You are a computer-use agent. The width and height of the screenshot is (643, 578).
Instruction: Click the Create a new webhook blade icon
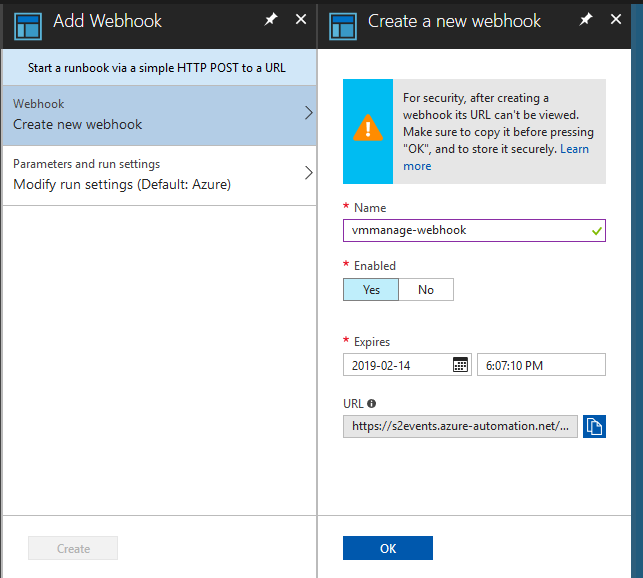click(343, 26)
